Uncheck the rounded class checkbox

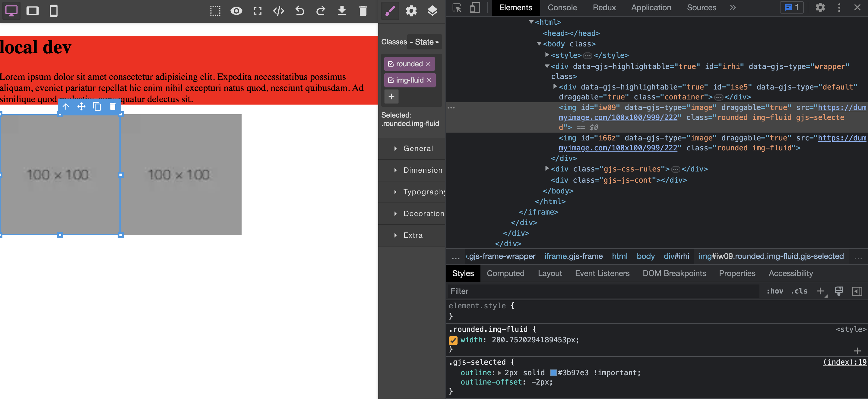tap(391, 64)
